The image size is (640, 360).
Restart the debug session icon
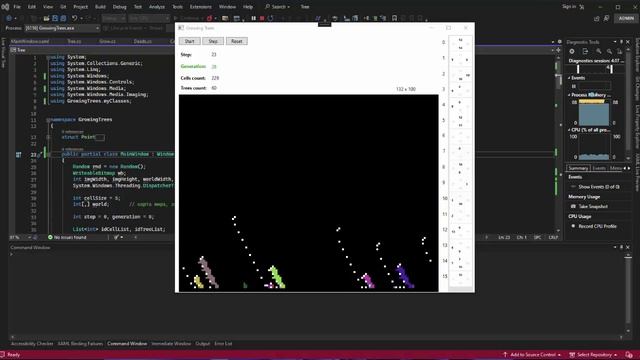coord(270,18)
